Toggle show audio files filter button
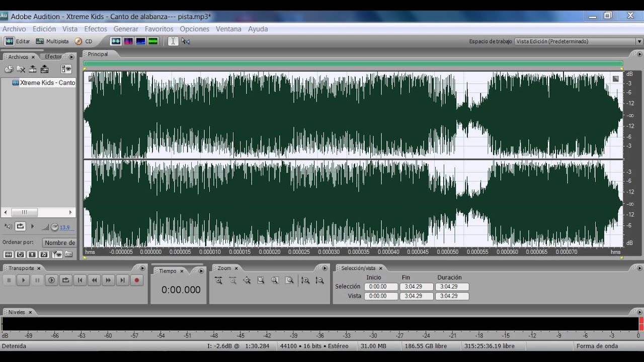The image size is (644, 362). [x=9, y=254]
